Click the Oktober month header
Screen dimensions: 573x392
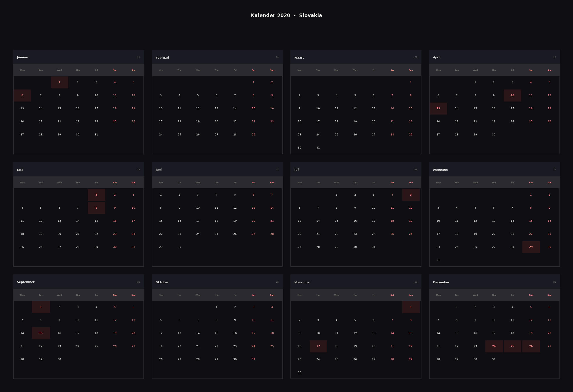pyautogui.click(x=162, y=282)
